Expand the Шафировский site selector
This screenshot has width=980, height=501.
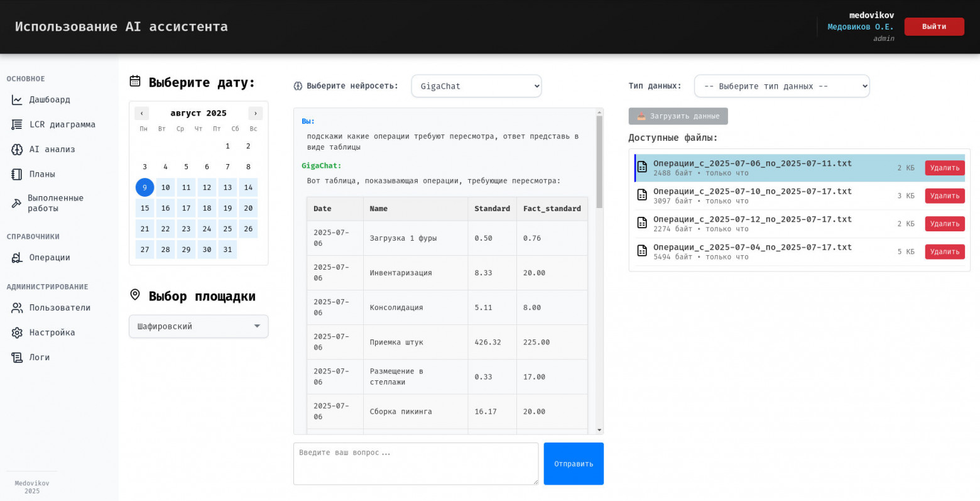[x=199, y=326]
